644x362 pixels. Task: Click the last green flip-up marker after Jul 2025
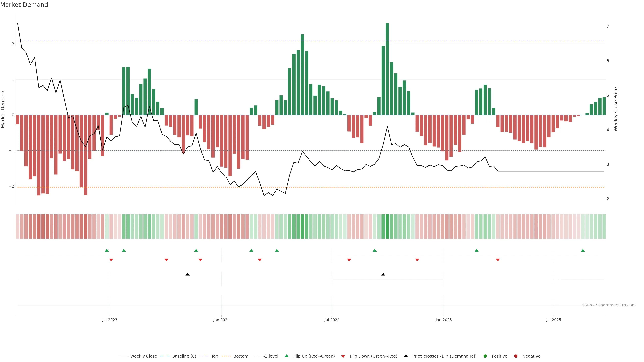coord(583,250)
